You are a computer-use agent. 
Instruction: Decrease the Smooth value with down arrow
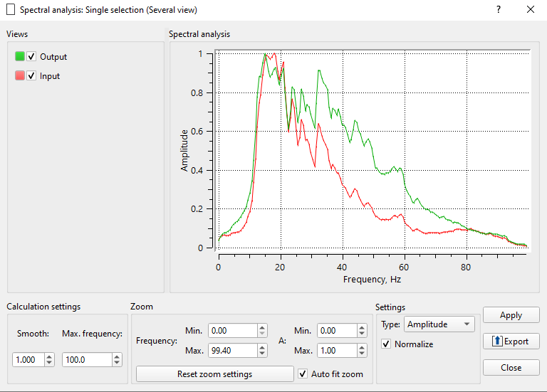[x=49, y=363]
